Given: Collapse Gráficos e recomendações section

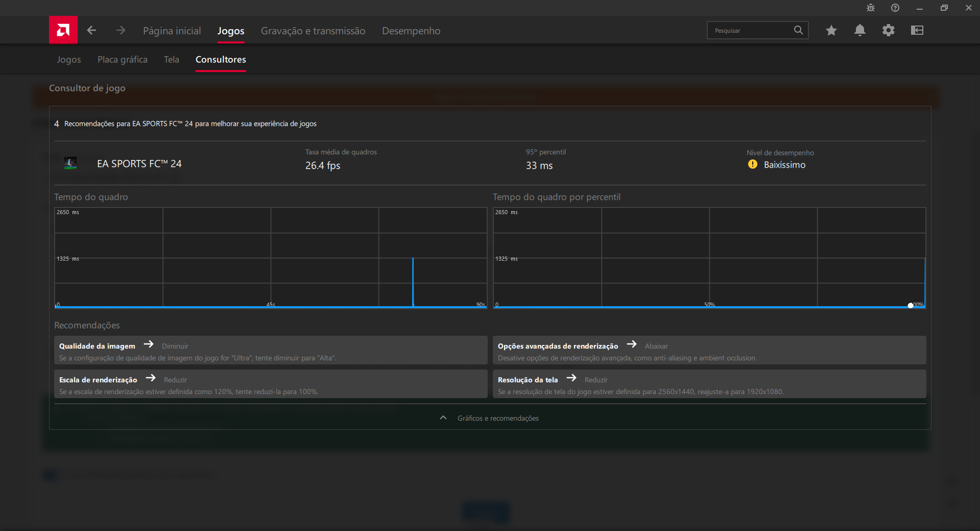Looking at the screenshot, I should (x=490, y=418).
